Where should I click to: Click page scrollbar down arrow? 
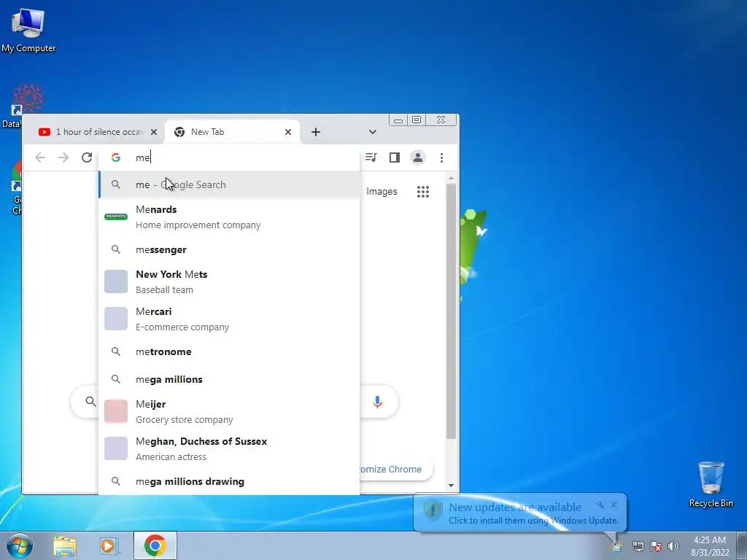pyautogui.click(x=451, y=486)
